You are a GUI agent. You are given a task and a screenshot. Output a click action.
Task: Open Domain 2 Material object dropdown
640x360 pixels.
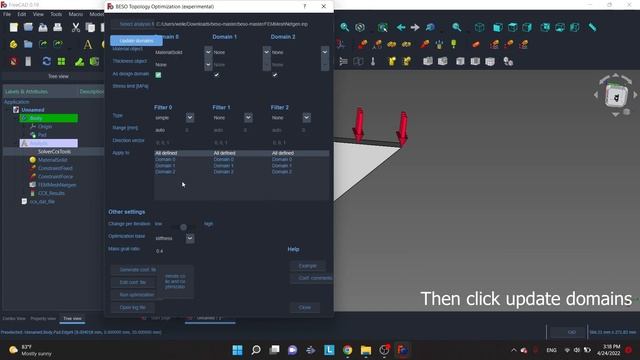(x=325, y=52)
